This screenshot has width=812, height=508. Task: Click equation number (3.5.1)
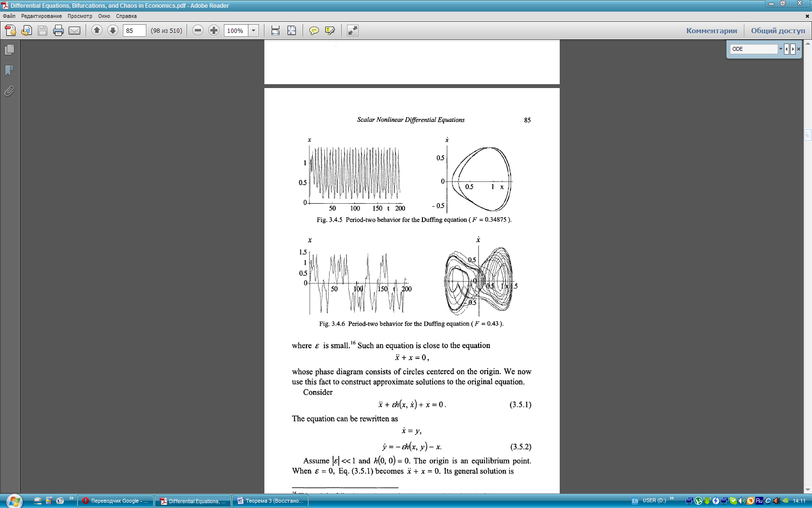coord(521,404)
